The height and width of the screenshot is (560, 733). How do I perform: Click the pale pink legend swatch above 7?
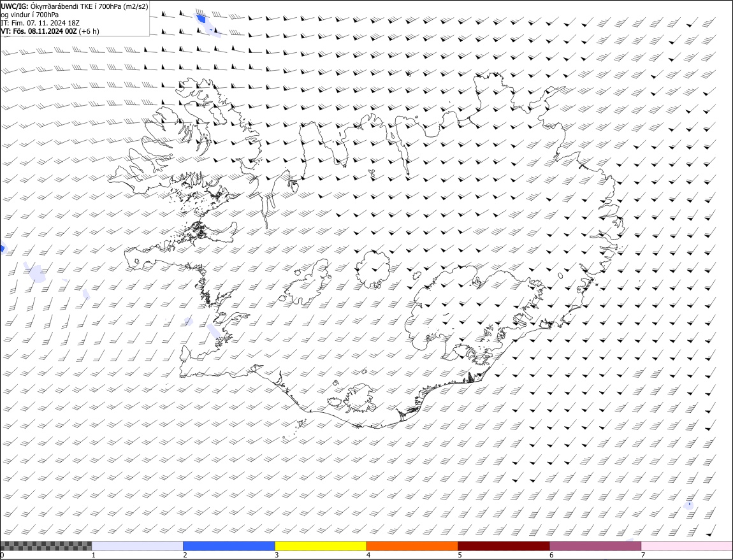[687, 546]
